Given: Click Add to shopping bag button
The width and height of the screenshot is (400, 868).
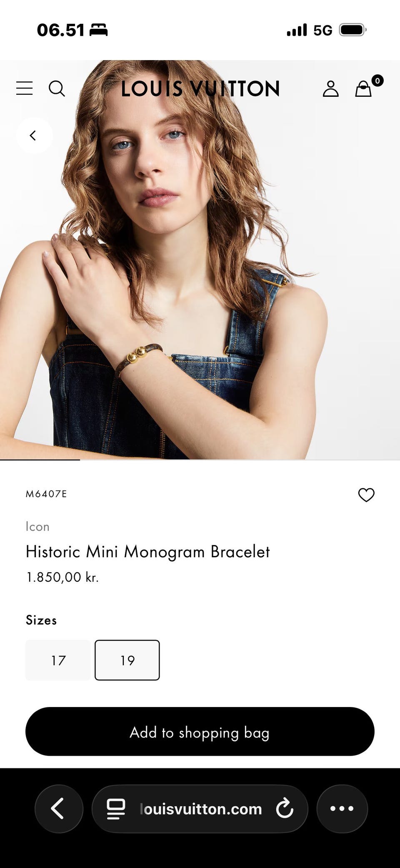Looking at the screenshot, I should coord(200,732).
